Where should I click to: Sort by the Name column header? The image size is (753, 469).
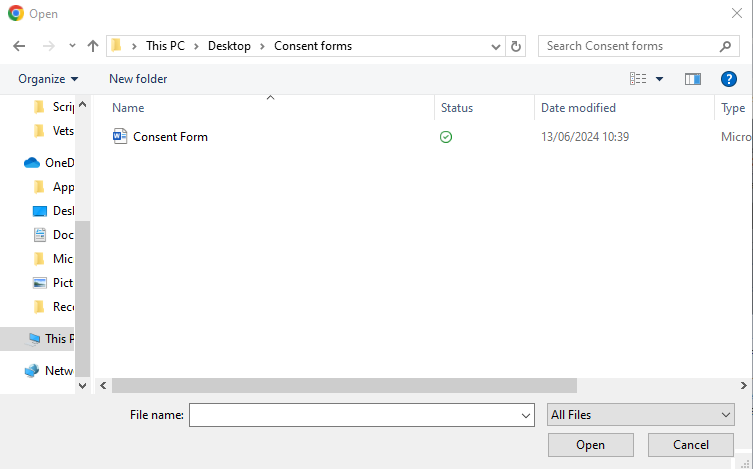[128, 108]
